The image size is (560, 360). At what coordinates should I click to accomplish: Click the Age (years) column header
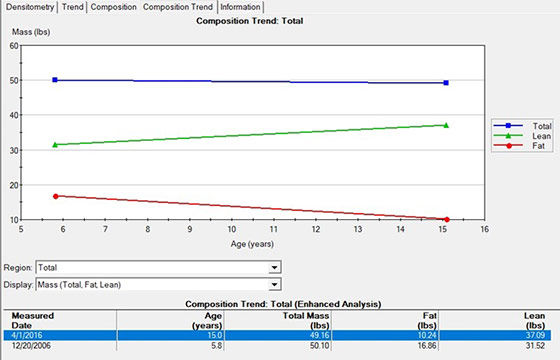coord(207,321)
